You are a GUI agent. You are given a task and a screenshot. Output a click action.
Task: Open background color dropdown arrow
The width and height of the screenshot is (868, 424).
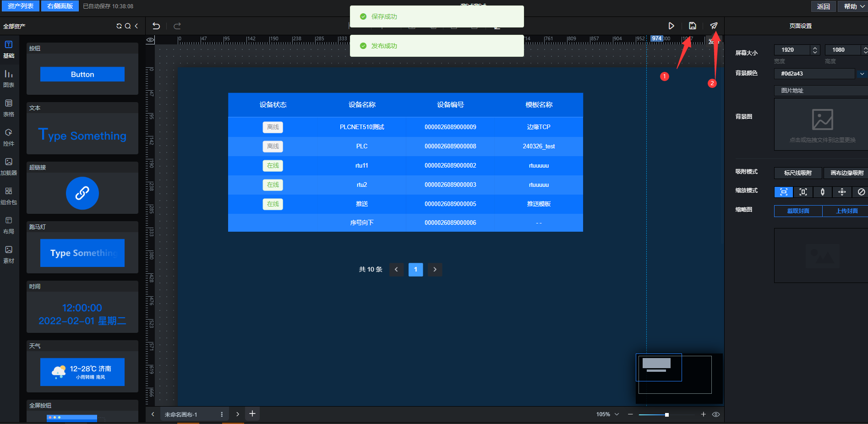pos(862,74)
